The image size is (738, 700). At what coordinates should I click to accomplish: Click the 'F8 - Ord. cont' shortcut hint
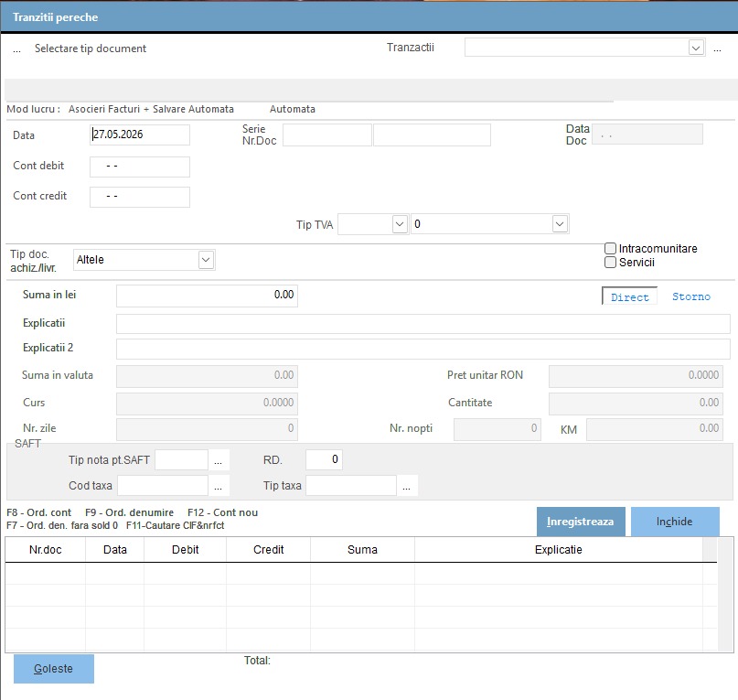pyautogui.click(x=39, y=512)
